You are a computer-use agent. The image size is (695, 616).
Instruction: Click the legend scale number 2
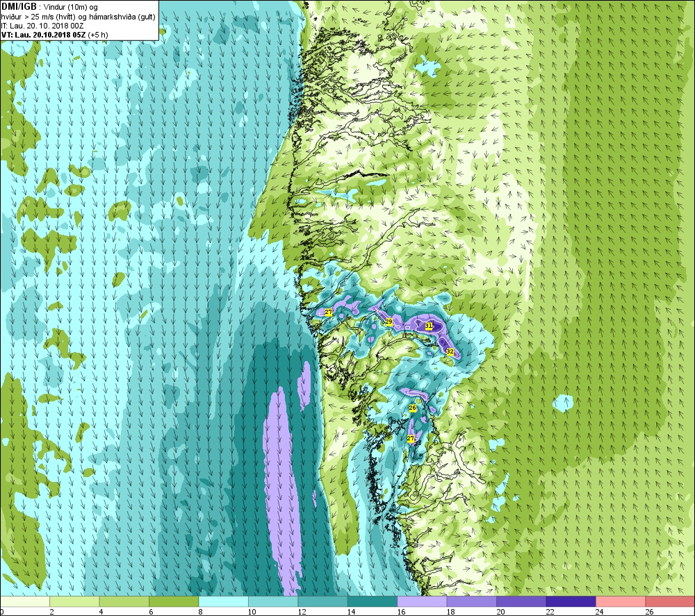tap(52, 612)
